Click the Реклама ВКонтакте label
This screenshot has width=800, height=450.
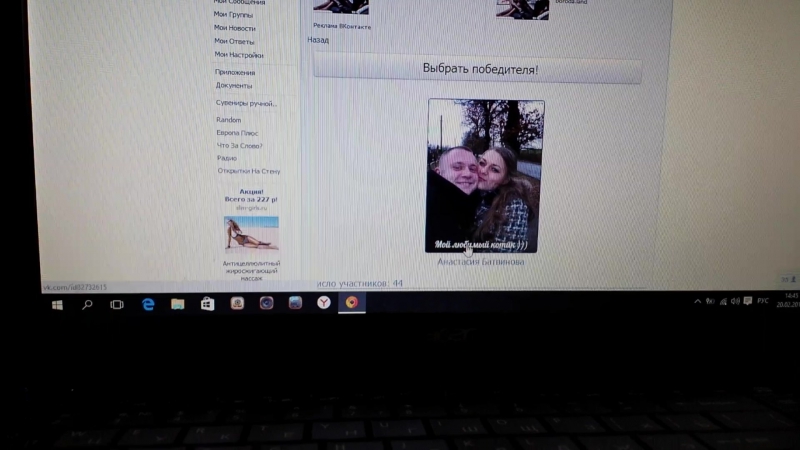(342, 26)
